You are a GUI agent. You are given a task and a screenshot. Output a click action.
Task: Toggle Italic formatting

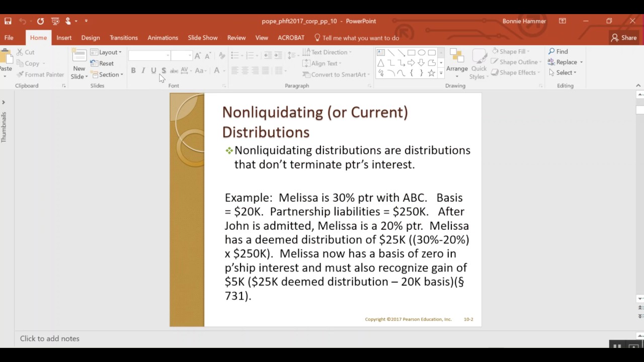coord(143,71)
